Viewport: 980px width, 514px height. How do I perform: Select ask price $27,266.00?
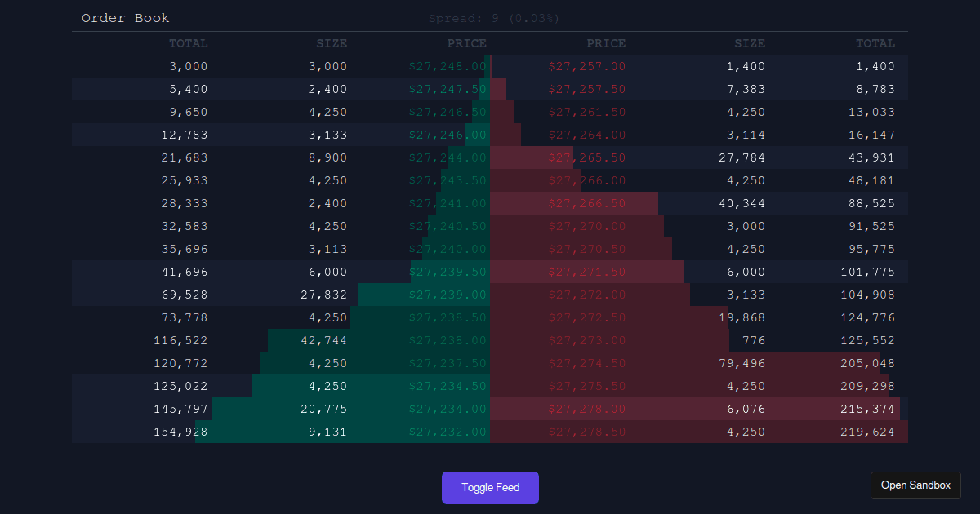587,180
